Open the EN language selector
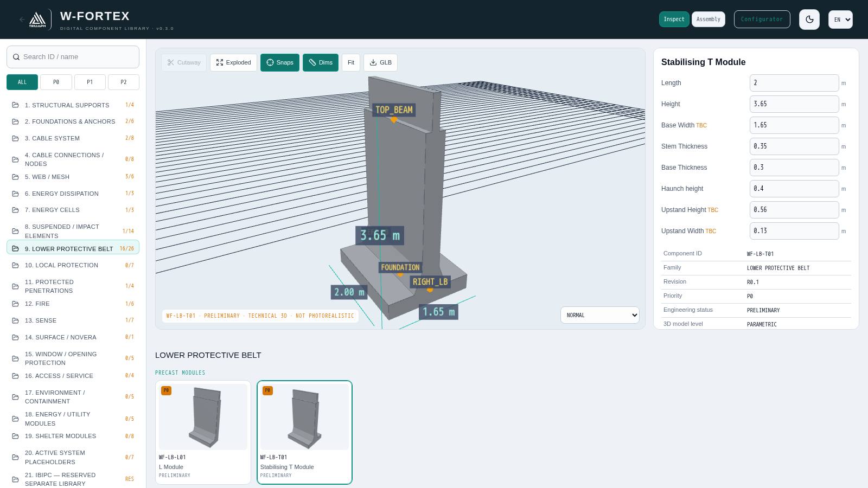868x488 pixels. point(840,20)
